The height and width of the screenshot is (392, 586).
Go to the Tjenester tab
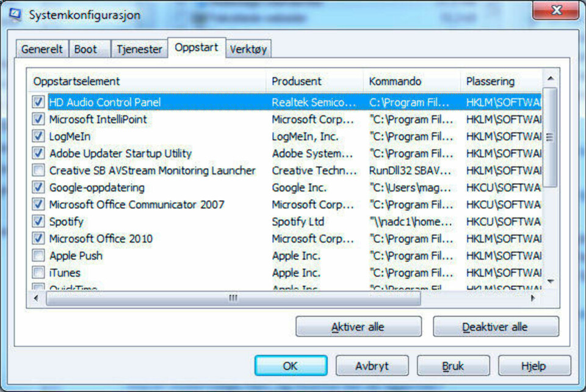[x=139, y=49]
